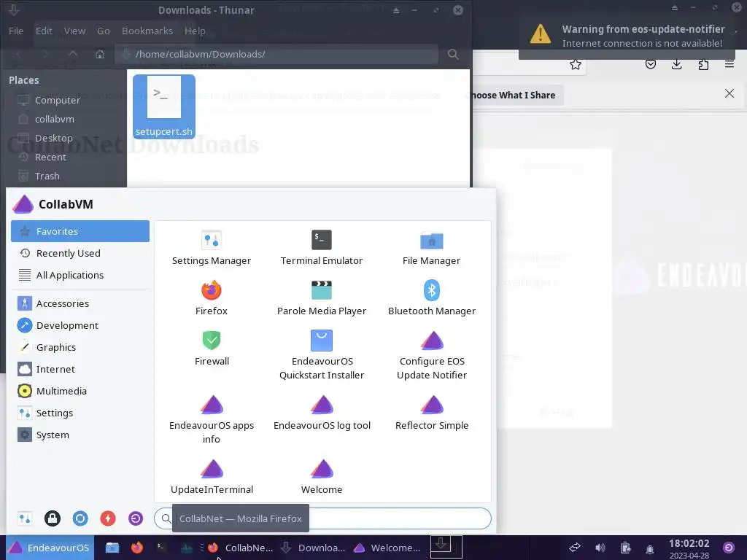Click Thunar search icon
Image resolution: width=747 pixels, height=560 pixels.
453,54
